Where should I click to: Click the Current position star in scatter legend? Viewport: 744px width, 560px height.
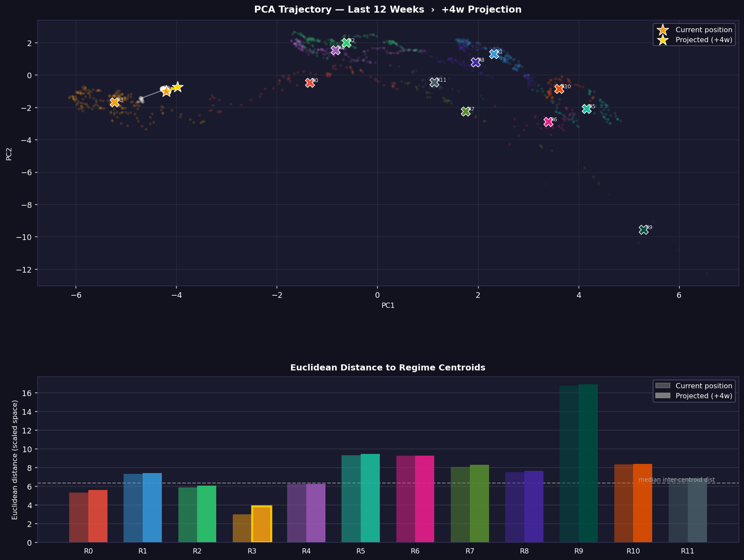point(663,30)
